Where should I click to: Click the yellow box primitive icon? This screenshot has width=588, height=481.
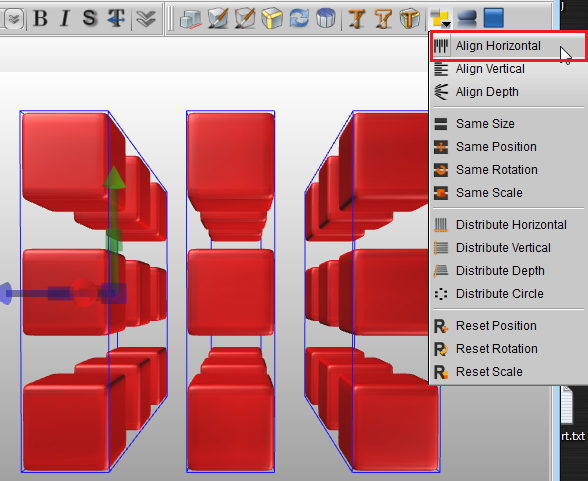pyautogui.click(x=272, y=18)
